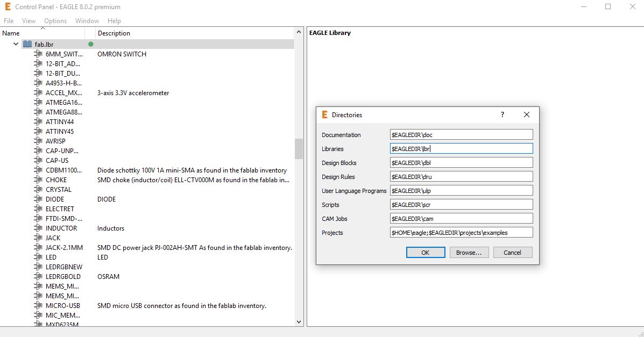Click the device icon beside MICRO-USB
644x337 pixels.
tap(38, 305)
